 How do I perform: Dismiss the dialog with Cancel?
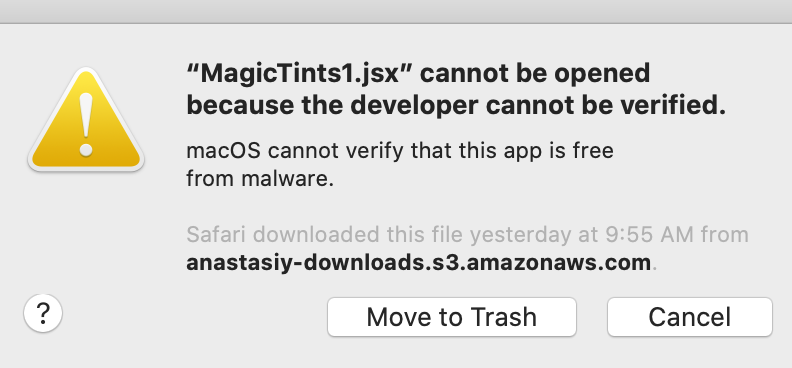click(689, 317)
